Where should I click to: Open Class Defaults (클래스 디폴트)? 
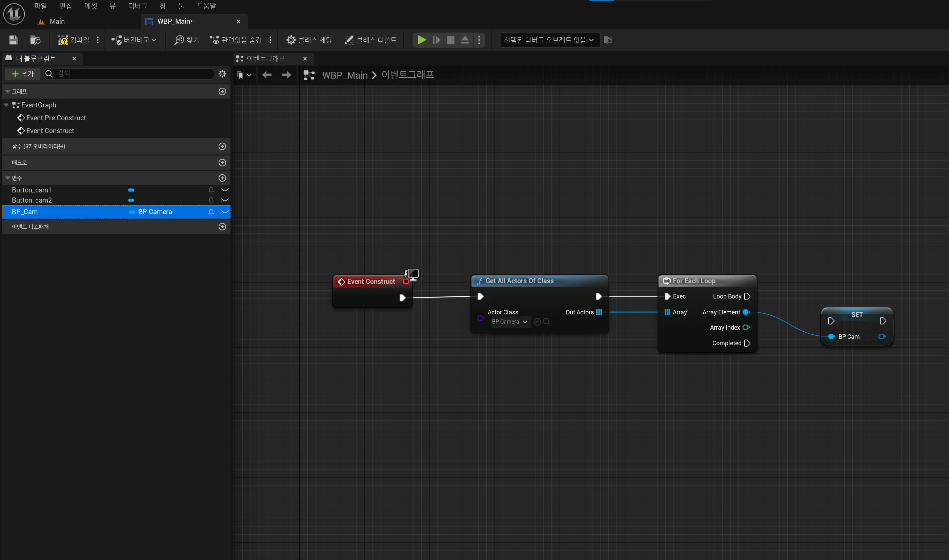click(370, 40)
